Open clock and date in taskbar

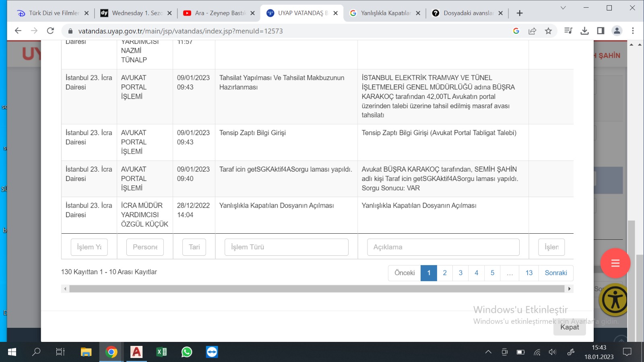(599, 352)
